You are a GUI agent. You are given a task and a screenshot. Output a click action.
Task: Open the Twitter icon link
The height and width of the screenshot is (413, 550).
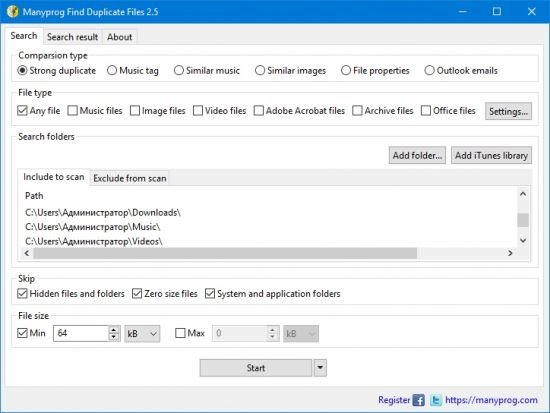tap(436, 400)
